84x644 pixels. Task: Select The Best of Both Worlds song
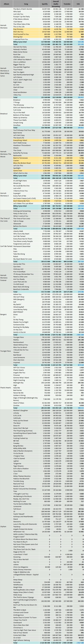[23, 9]
